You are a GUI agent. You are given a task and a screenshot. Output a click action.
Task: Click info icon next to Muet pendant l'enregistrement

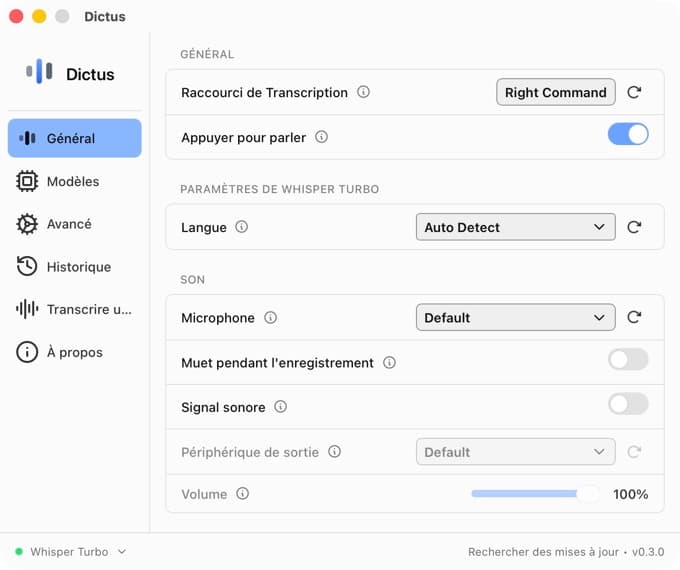(389, 362)
